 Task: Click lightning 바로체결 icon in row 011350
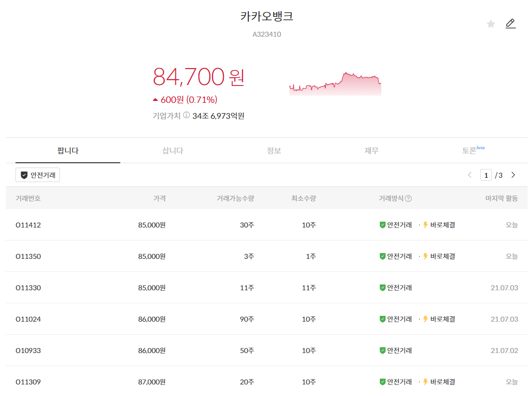pos(426,256)
